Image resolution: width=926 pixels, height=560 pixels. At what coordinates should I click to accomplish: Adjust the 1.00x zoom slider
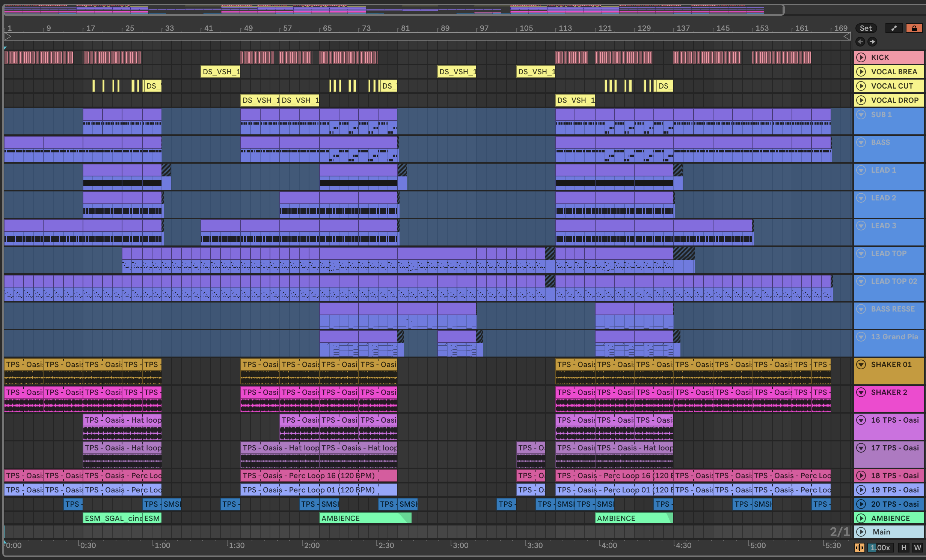coord(881,548)
